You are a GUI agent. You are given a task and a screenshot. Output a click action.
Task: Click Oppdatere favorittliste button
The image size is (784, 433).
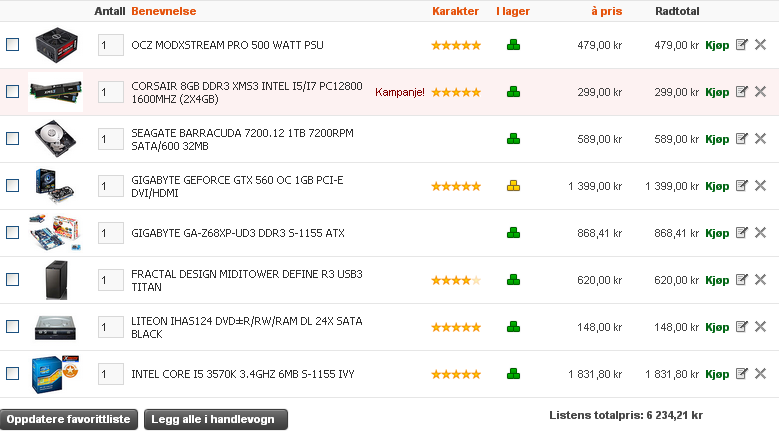tap(68, 419)
